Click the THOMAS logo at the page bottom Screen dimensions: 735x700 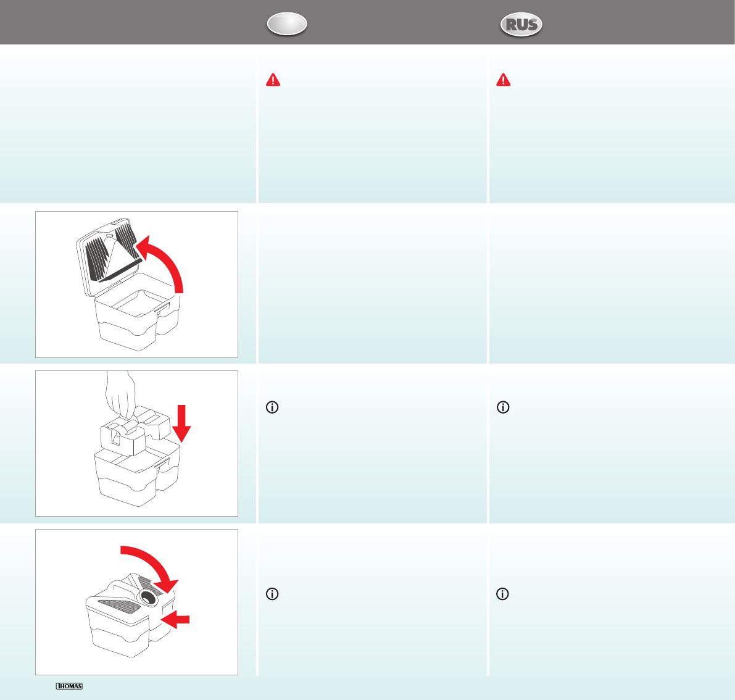[x=69, y=686]
